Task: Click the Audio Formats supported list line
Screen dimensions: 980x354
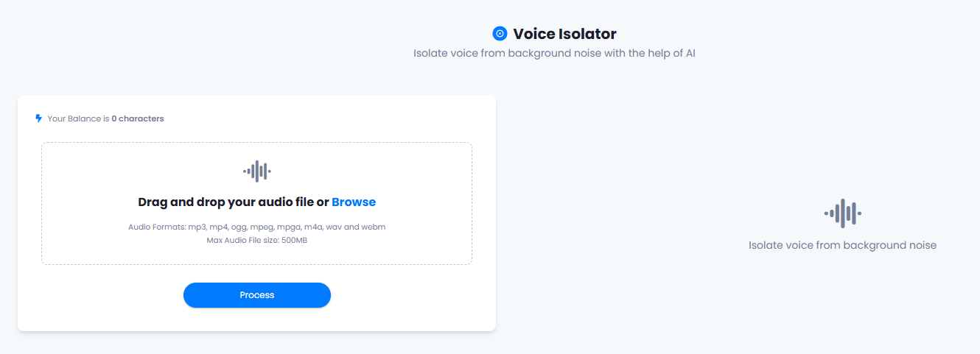Action: pyautogui.click(x=257, y=227)
